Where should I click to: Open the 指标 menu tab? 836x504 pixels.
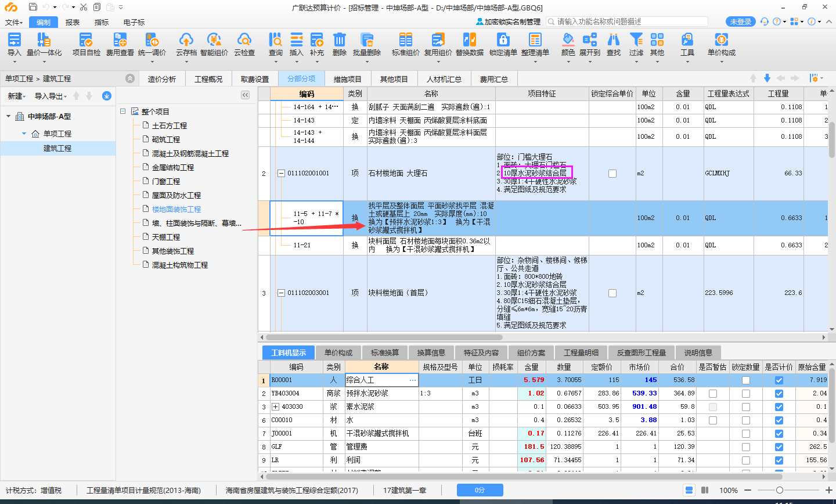click(102, 22)
